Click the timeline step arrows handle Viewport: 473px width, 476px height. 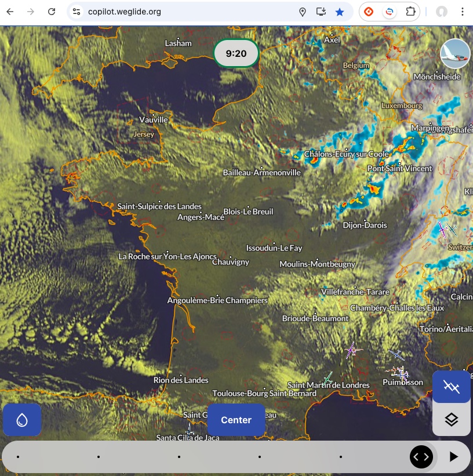tap(421, 457)
